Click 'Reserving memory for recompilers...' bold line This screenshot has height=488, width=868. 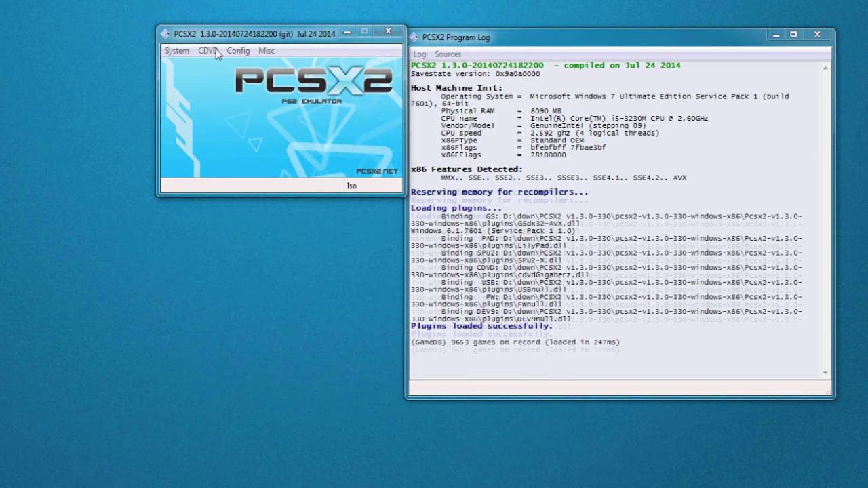(499, 192)
